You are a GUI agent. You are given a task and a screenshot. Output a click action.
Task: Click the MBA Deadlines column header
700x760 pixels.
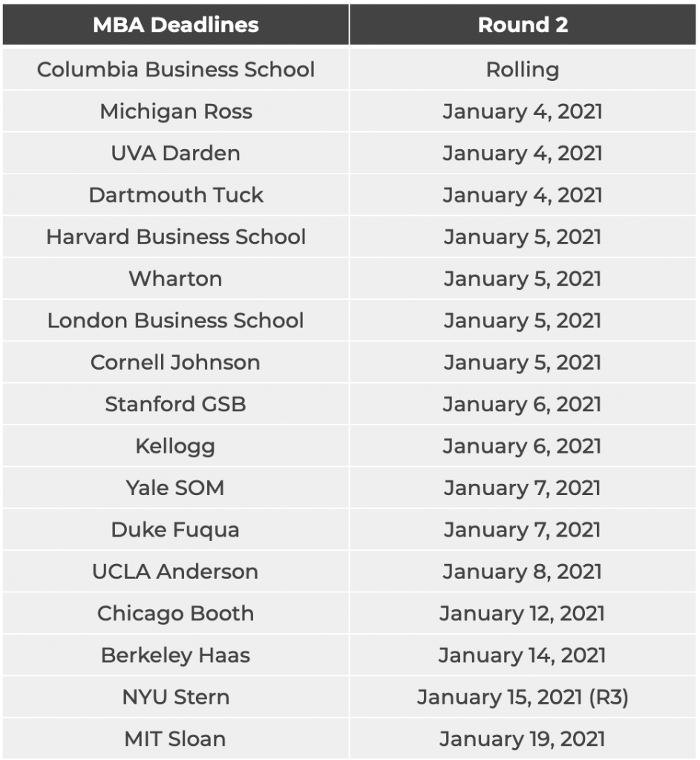pyautogui.click(x=176, y=24)
